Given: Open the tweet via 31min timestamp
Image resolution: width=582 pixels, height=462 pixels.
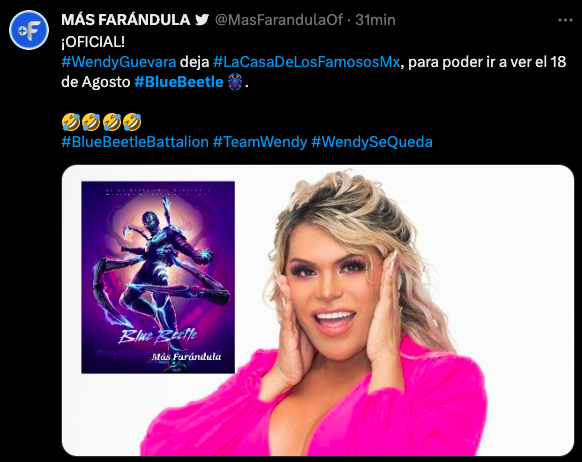Looking at the screenshot, I should [x=375, y=20].
